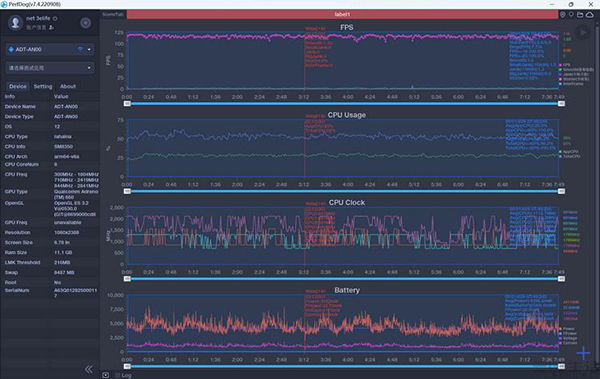This screenshot has height=379, width=600.
Task: Click the red 3:12 marker line in FPS chart
Action: (305, 59)
